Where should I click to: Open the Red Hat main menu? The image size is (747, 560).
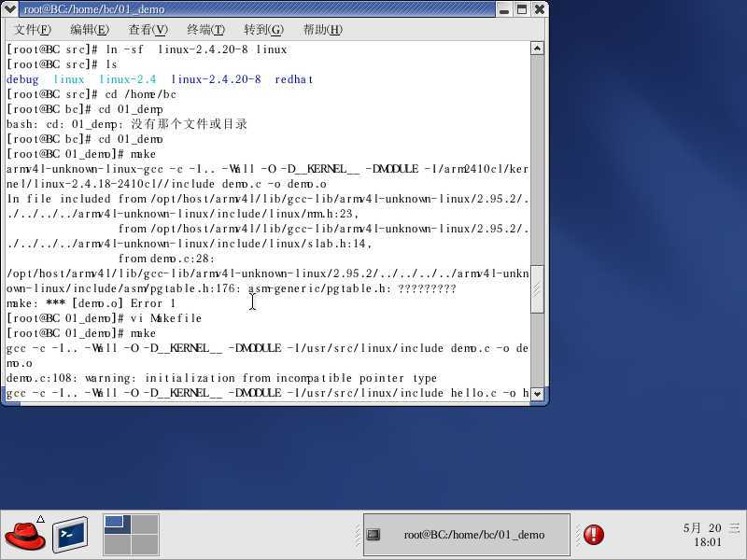(25, 535)
